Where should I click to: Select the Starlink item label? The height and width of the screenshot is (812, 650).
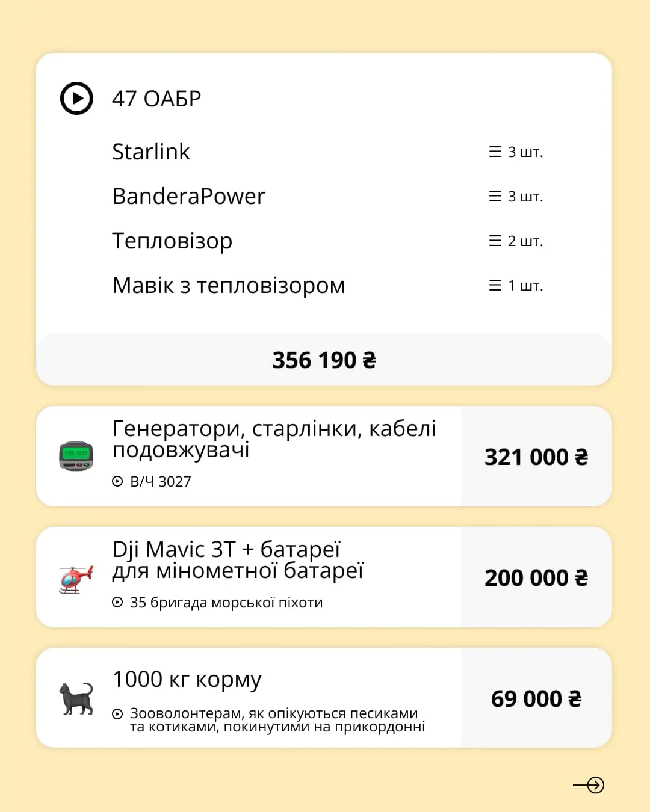pos(151,152)
